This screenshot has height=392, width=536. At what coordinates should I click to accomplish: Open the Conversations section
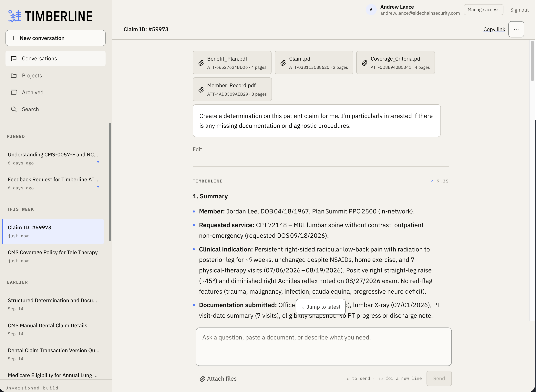56,58
